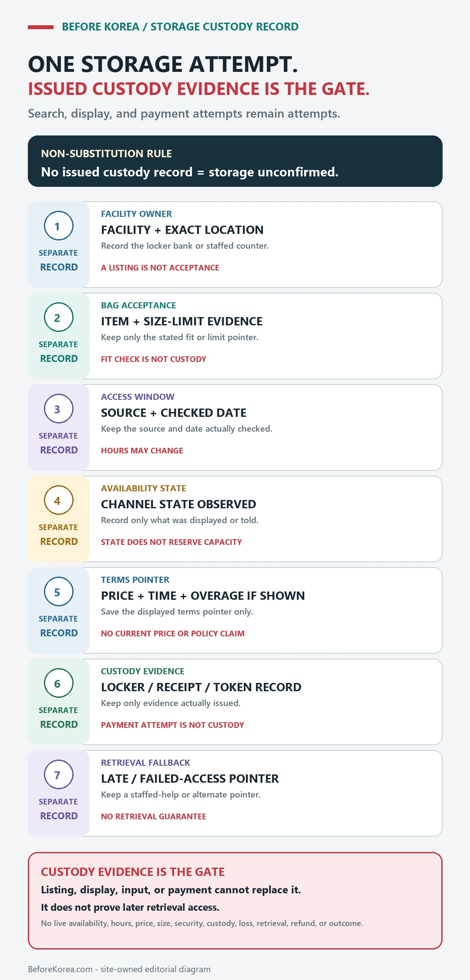This screenshot has height=980, width=470.
Task: Click the circled number 1 icon
Action: coord(58,226)
